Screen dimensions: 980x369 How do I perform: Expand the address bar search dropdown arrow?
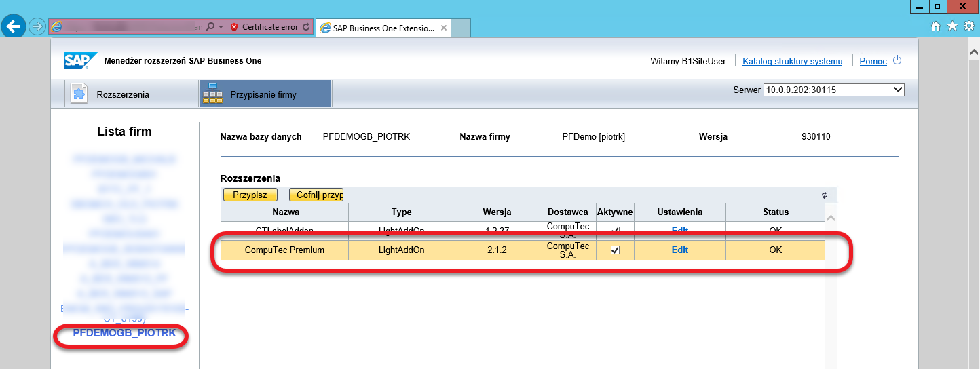[221, 27]
